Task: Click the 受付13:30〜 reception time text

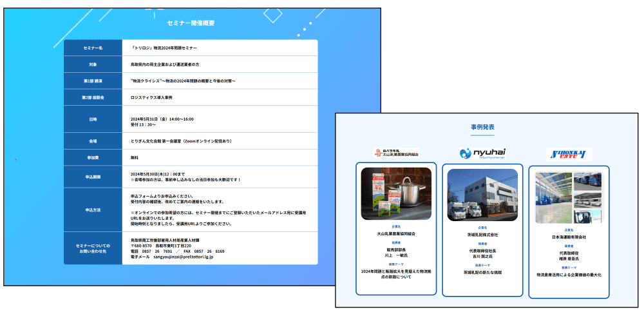Action: tap(143, 124)
